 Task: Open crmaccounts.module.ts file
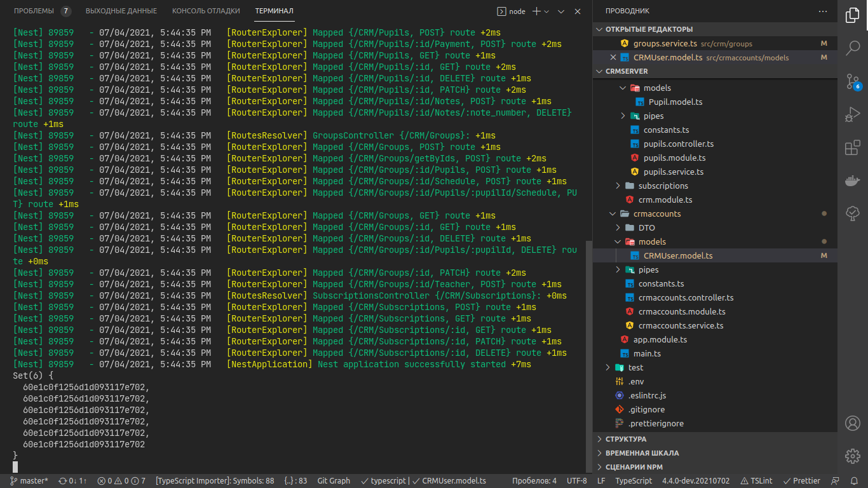click(x=715, y=311)
